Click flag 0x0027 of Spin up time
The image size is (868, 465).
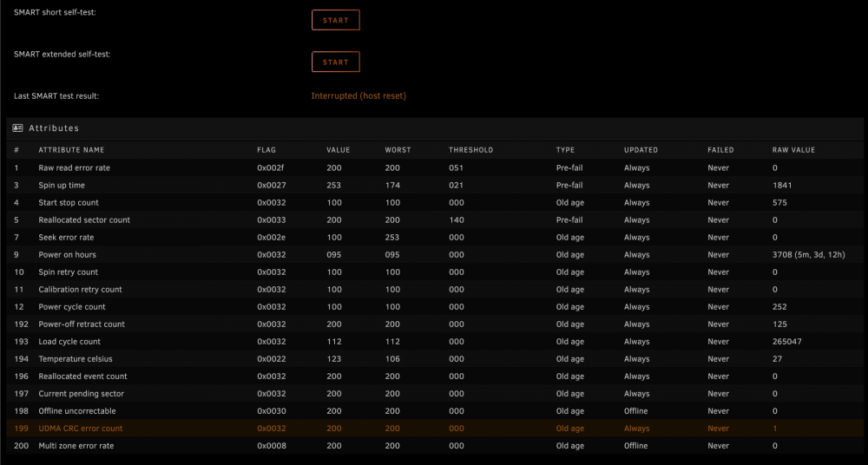(271, 185)
